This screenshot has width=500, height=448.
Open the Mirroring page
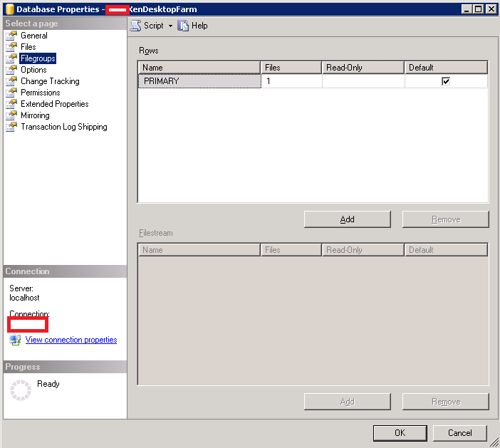point(35,115)
